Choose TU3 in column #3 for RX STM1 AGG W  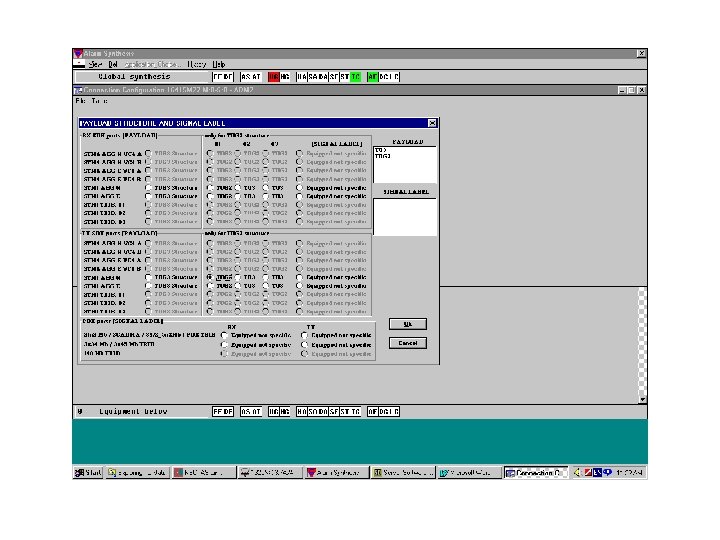pyautogui.click(x=266, y=188)
